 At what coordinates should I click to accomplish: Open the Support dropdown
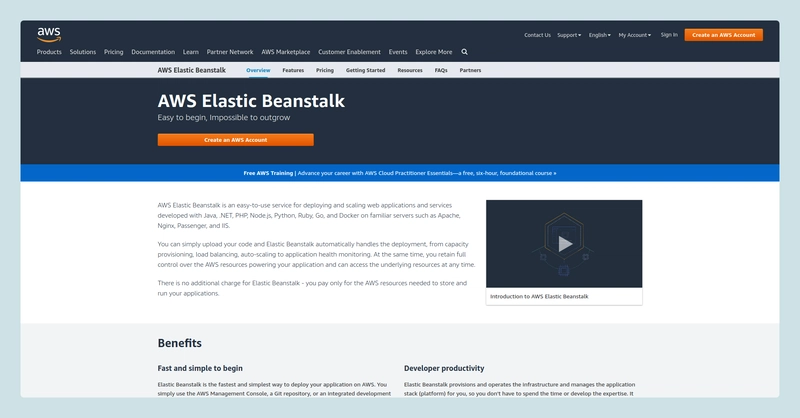point(569,35)
